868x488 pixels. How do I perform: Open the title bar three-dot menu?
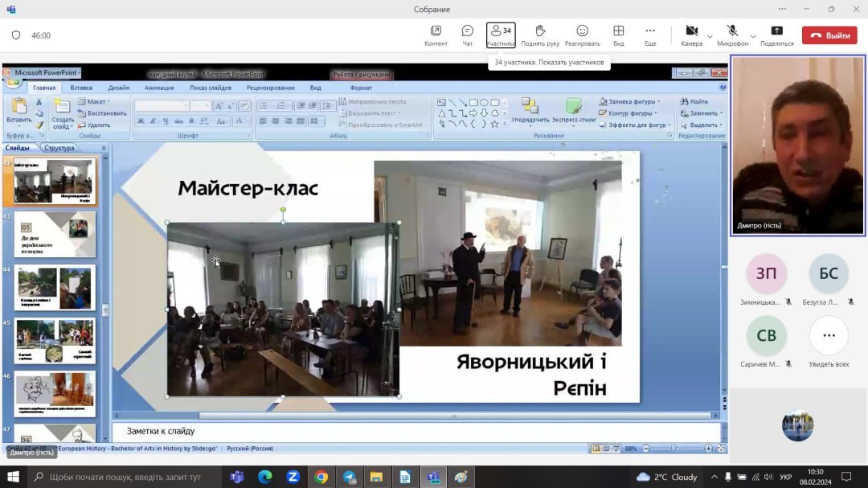(x=781, y=10)
